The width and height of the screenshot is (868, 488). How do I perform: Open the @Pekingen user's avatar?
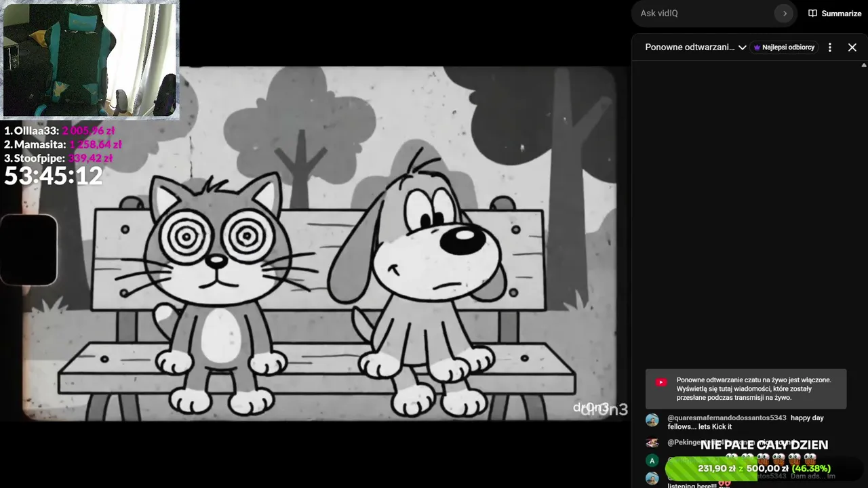pyautogui.click(x=652, y=443)
